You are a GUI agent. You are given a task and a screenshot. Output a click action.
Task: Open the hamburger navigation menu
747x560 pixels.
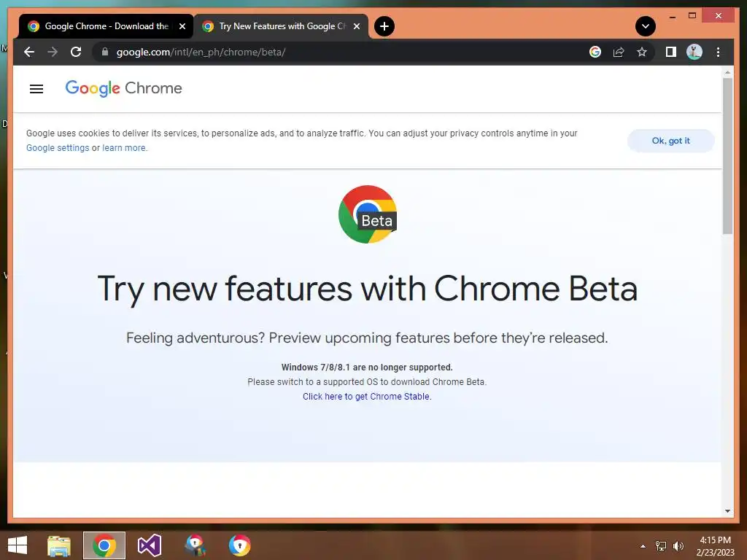36,88
